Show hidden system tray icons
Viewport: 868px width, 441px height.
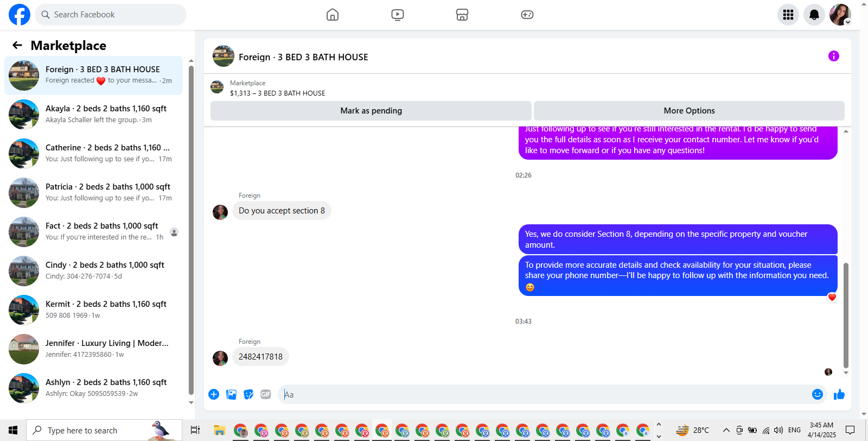726,430
